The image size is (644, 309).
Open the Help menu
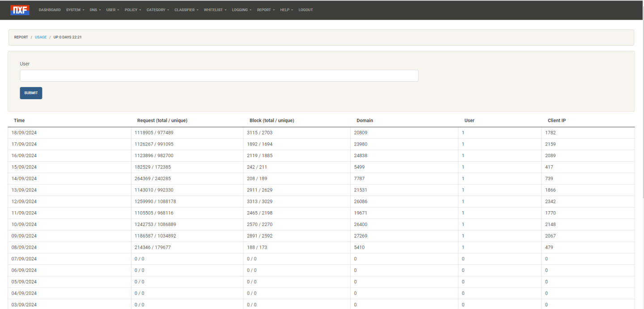287,10
